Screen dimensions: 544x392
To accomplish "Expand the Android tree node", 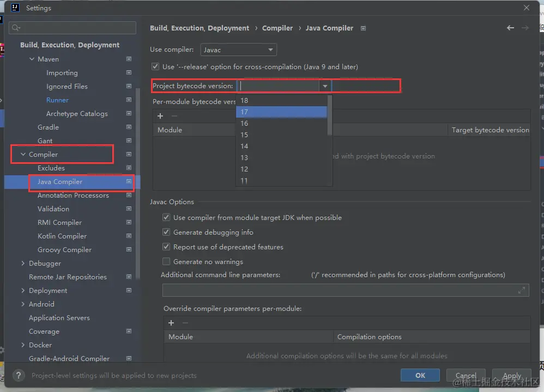I will coord(23,304).
